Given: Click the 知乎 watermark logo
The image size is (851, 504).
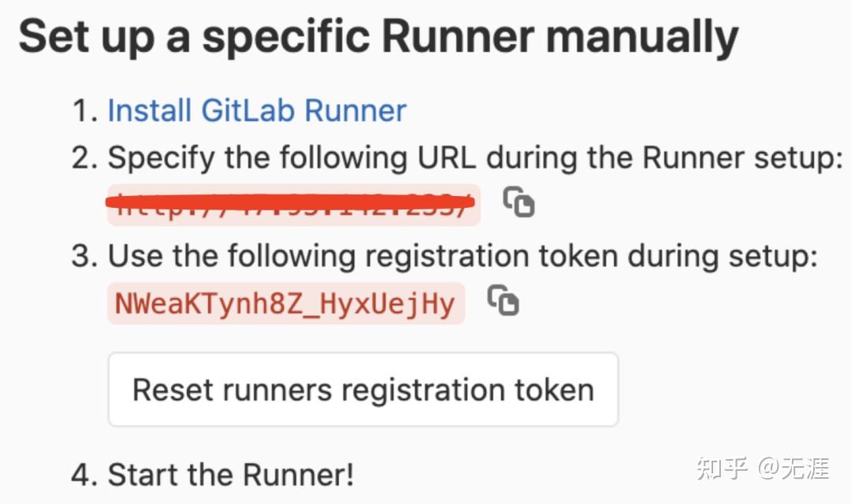Looking at the screenshot, I should (721, 469).
